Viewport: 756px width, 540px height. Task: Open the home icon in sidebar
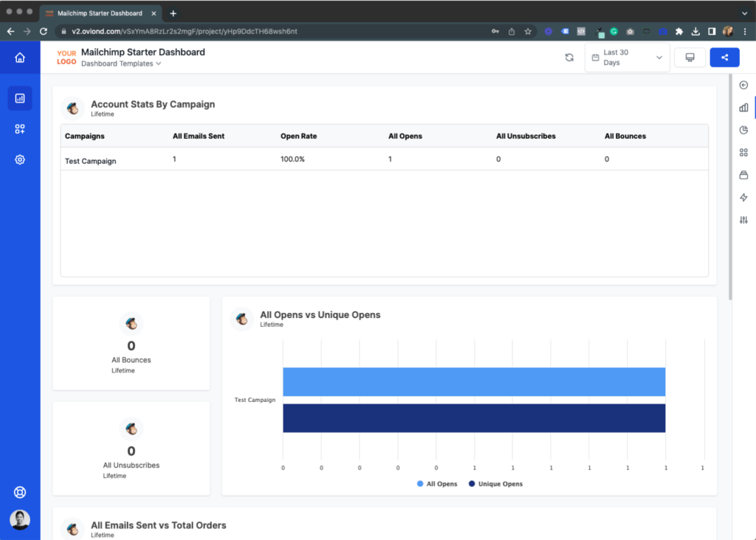(20, 58)
